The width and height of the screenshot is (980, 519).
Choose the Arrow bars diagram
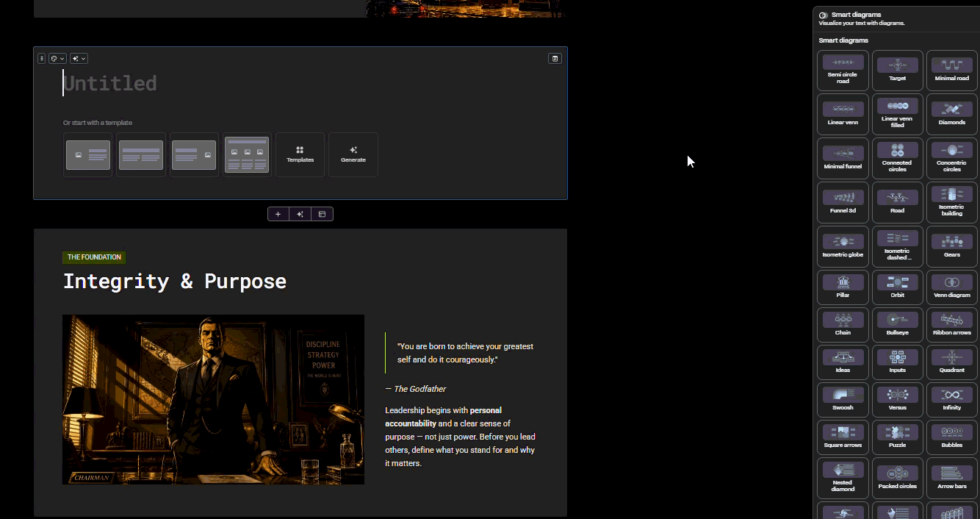952,478
